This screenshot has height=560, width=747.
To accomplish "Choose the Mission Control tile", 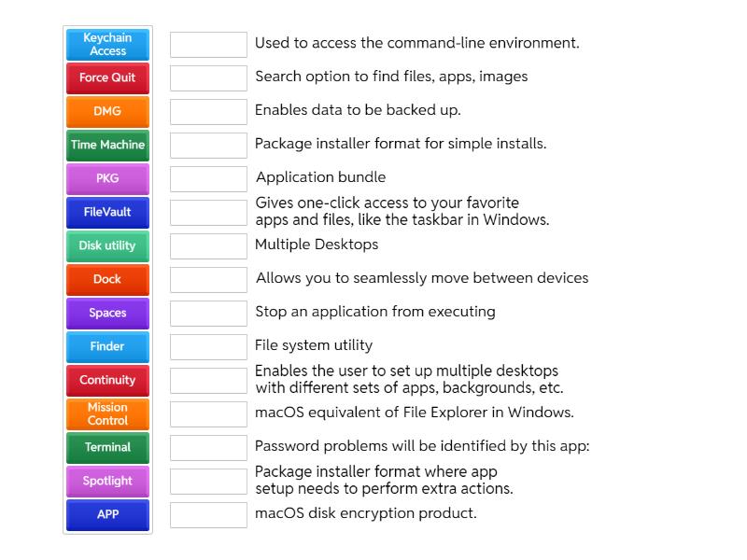I will (x=107, y=413).
